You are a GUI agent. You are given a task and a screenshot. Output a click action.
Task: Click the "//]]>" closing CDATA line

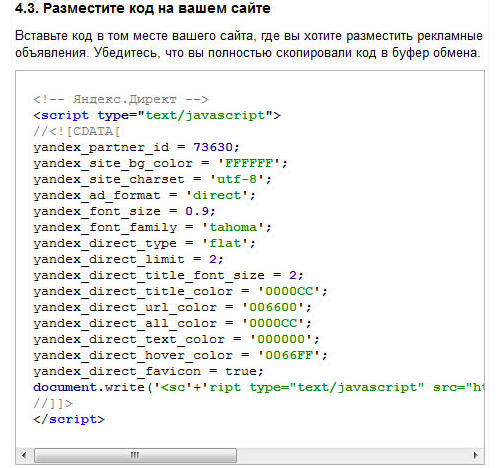pyautogui.click(x=53, y=403)
